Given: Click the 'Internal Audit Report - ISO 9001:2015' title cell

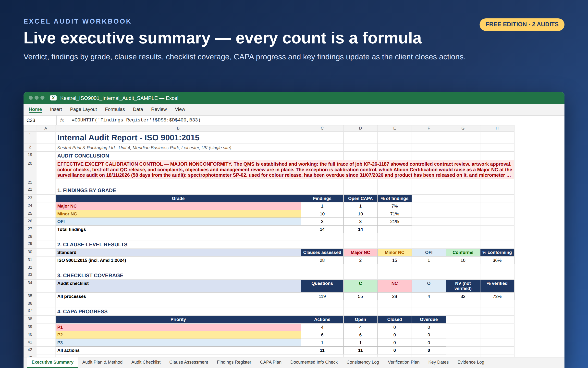Looking at the screenshot, I should click(x=178, y=138).
